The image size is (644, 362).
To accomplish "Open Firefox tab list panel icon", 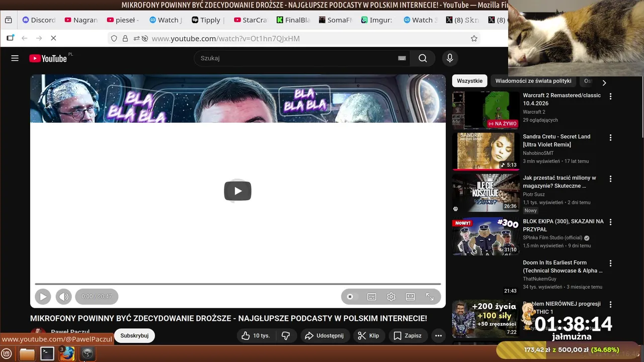I will 8,20.
